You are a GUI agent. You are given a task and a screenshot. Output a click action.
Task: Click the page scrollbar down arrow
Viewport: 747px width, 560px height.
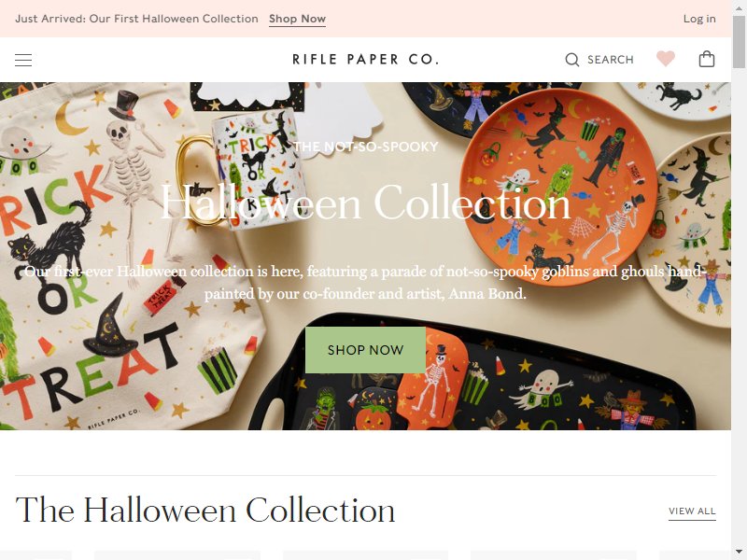point(739,553)
